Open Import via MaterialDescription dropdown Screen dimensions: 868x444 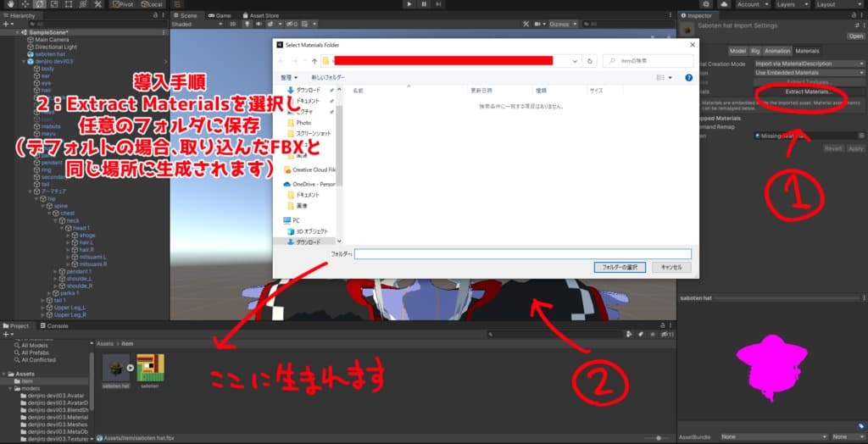click(809, 64)
